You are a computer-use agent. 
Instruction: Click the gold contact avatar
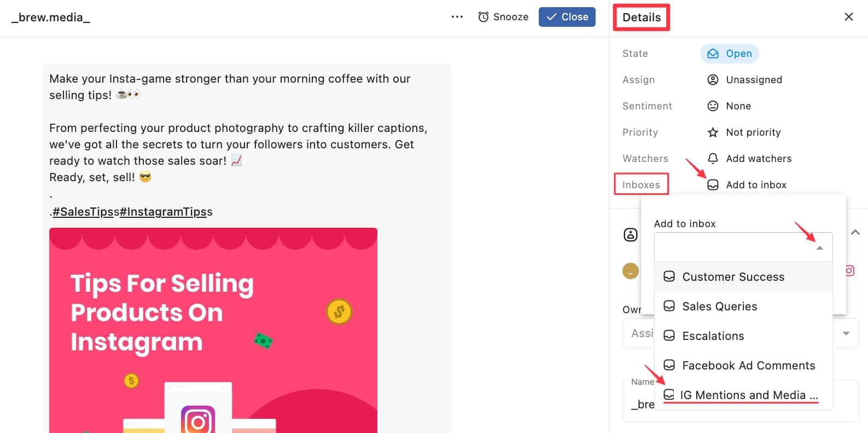point(630,271)
